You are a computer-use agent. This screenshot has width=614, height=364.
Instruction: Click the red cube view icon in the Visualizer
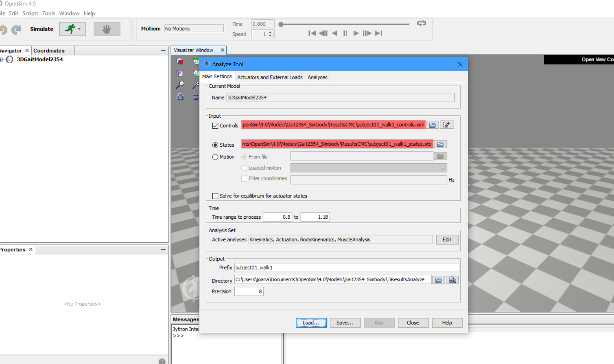[x=180, y=61]
